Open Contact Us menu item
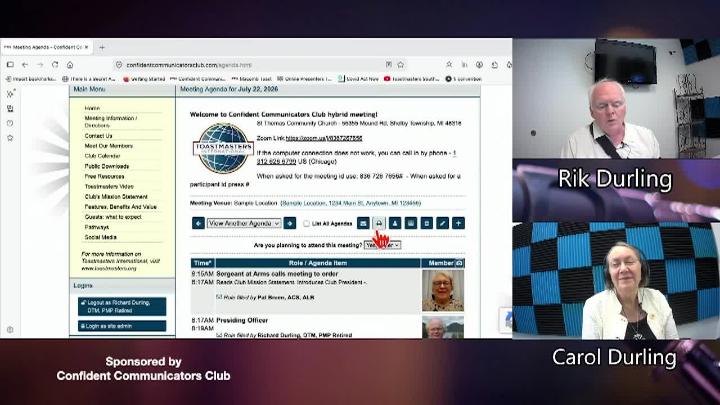Viewport: 720px width, 405px height. tap(98, 136)
